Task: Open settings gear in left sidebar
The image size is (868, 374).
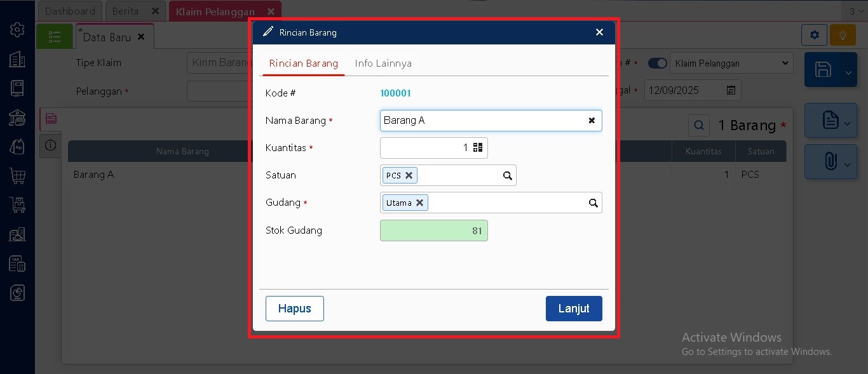Action: (x=17, y=30)
